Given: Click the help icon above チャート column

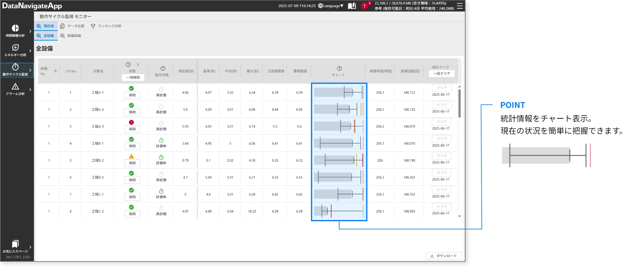Looking at the screenshot, I should (x=339, y=68).
